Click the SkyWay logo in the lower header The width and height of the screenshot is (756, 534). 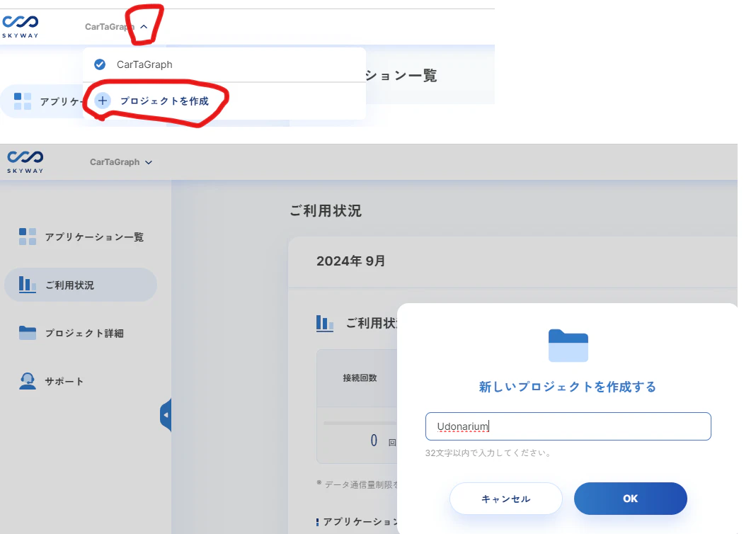[x=25, y=161]
